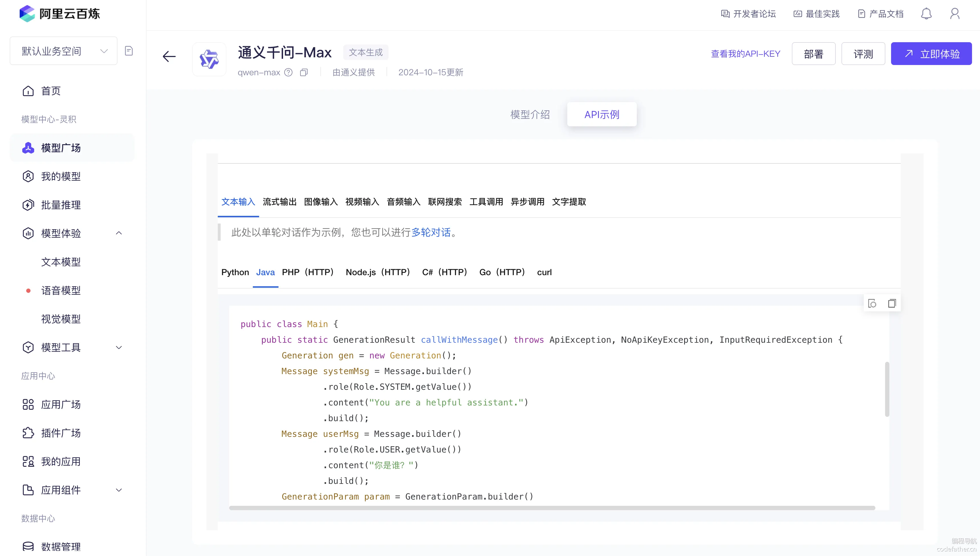
Task: Click the 部署 button
Action: click(814, 54)
